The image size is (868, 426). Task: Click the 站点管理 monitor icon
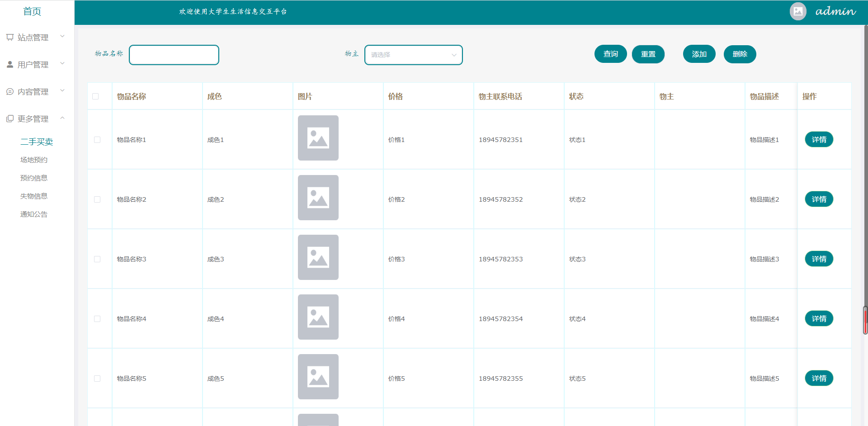click(x=10, y=38)
